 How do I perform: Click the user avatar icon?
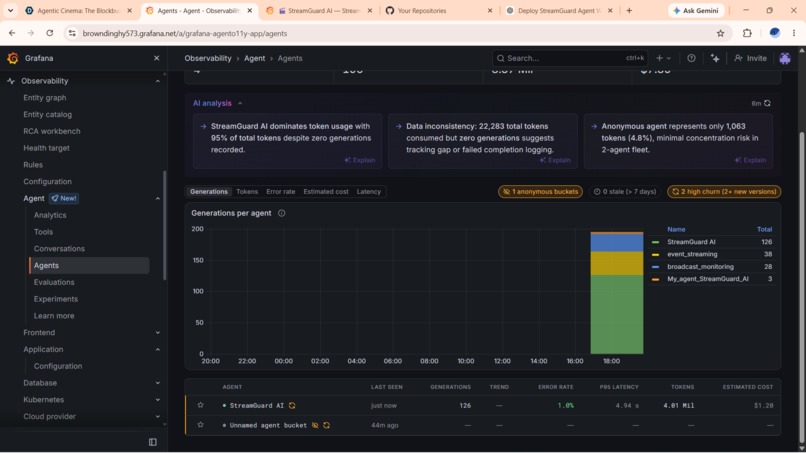pyautogui.click(x=785, y=58)
